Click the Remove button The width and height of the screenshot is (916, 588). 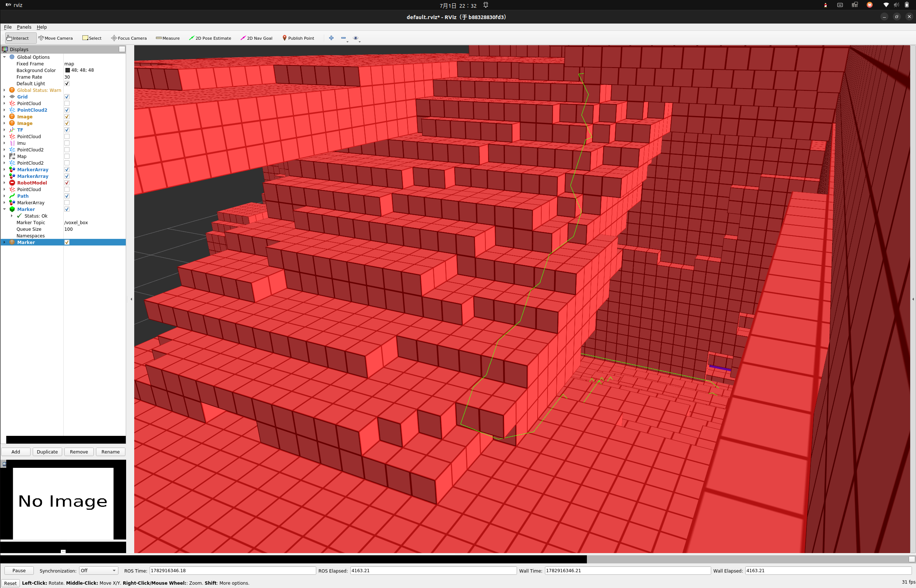pyautogui.click(x=79, y=452)
